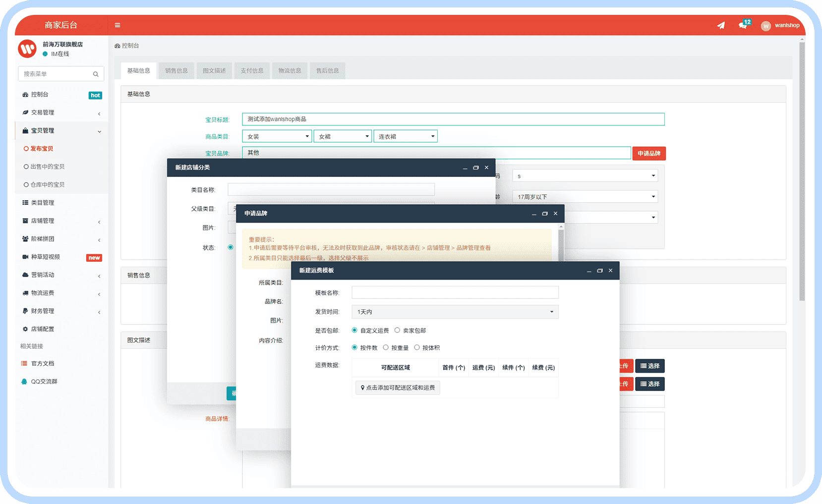Switch to the 售后信息 tab
822x504 pixels.
(x=328, y=71)
